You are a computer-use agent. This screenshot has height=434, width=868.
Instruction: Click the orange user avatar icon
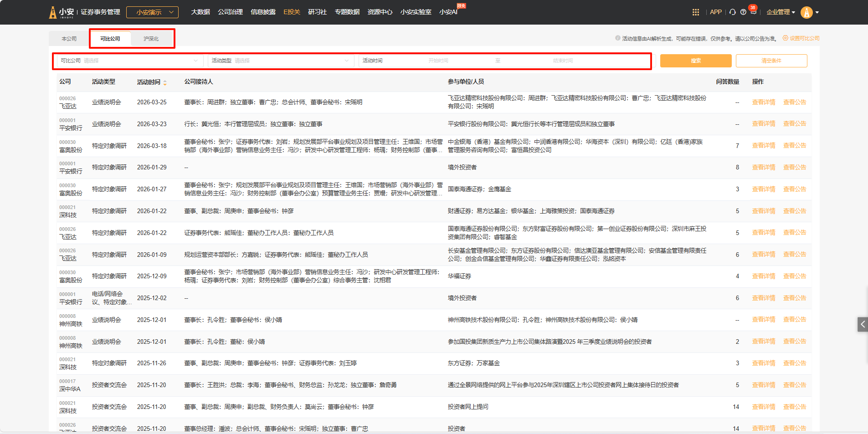(806, 12)
